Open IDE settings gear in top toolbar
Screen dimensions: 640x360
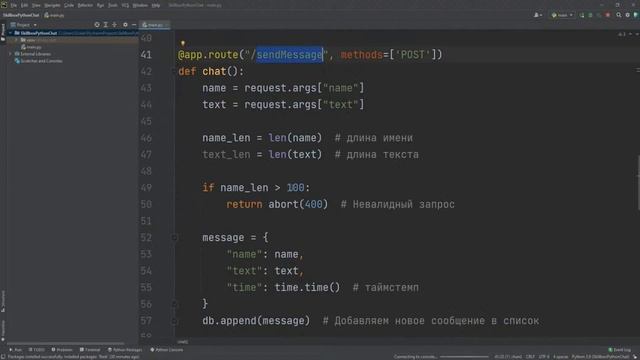(x=628, y=15)
